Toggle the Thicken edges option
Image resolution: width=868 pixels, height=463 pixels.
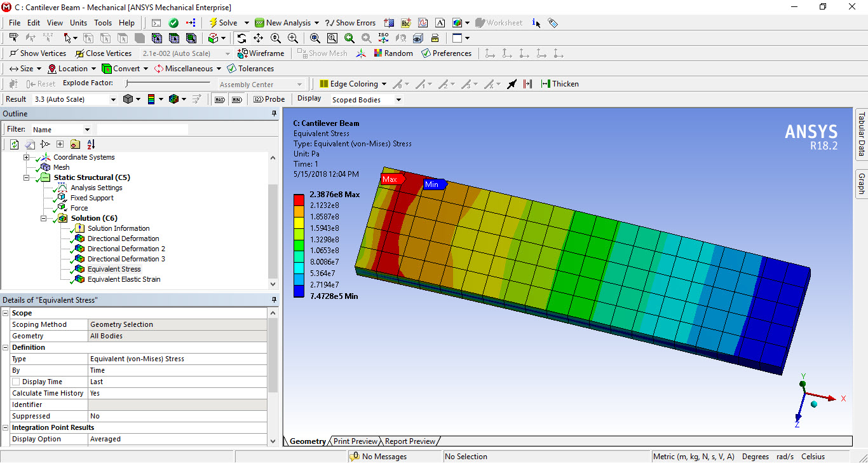[x=560, y=84]
